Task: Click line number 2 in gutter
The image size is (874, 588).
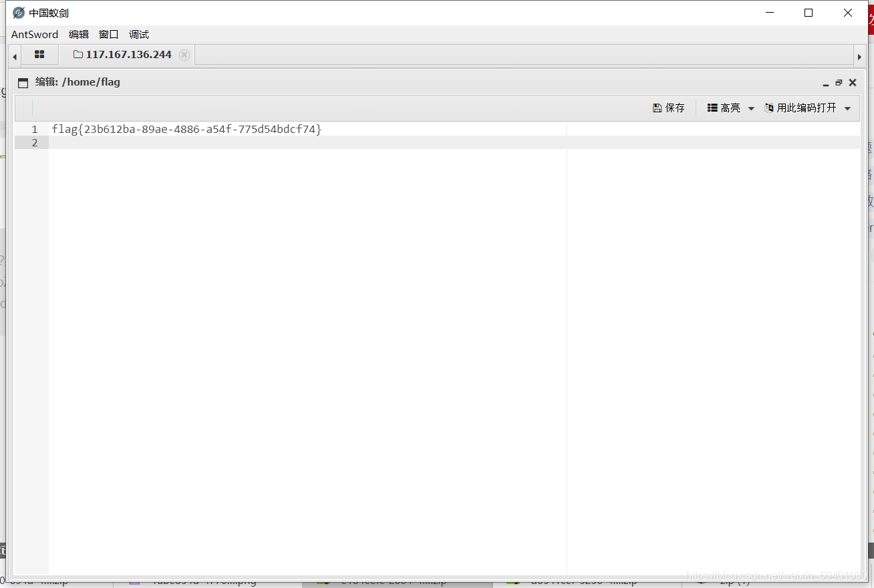Action: coord(35,142)
